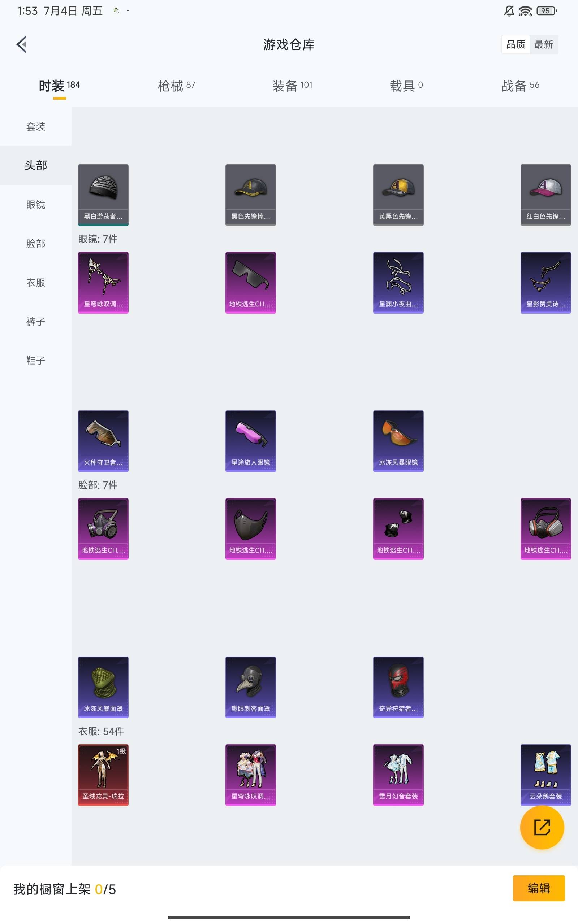Select the 地铁逃生CH black neck gaiter item
Image resolution: width=578 pixels, height=924 pixels.
point(398,529)
